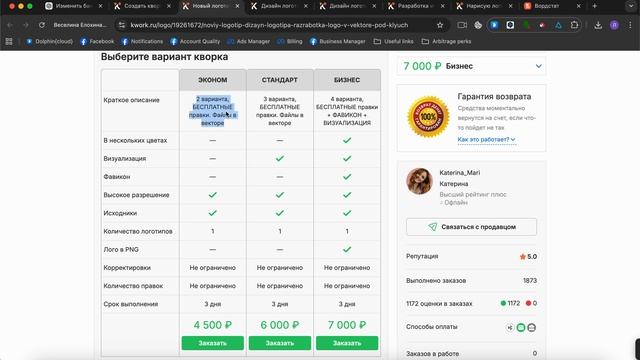Close the 'Нарисую лого' tab
This screenshot has width=640, height=360.
click(511, 6)
